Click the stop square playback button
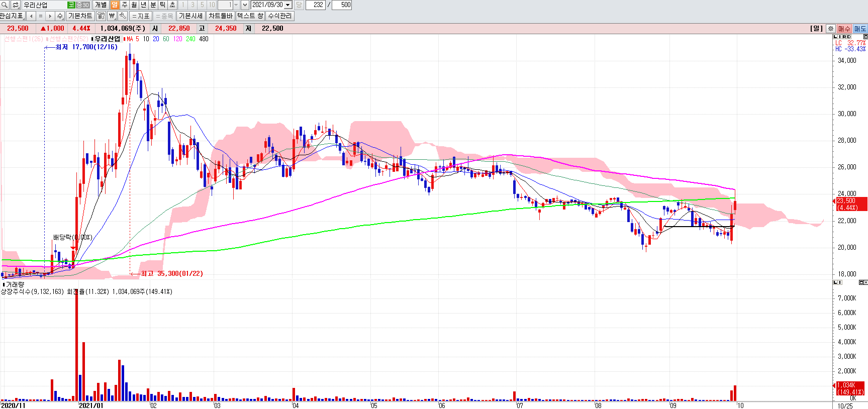This screenshot has width=868, height=409. pyautogui.click(x=41, y=16)
